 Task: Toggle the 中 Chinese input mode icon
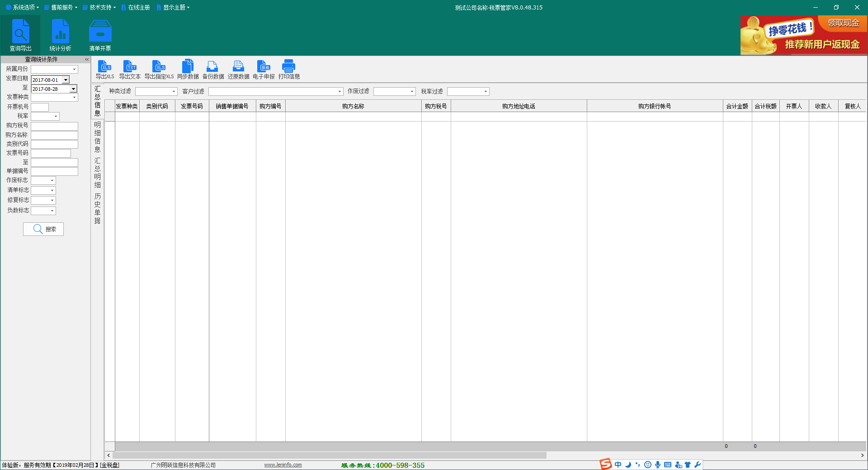[618, 465]
